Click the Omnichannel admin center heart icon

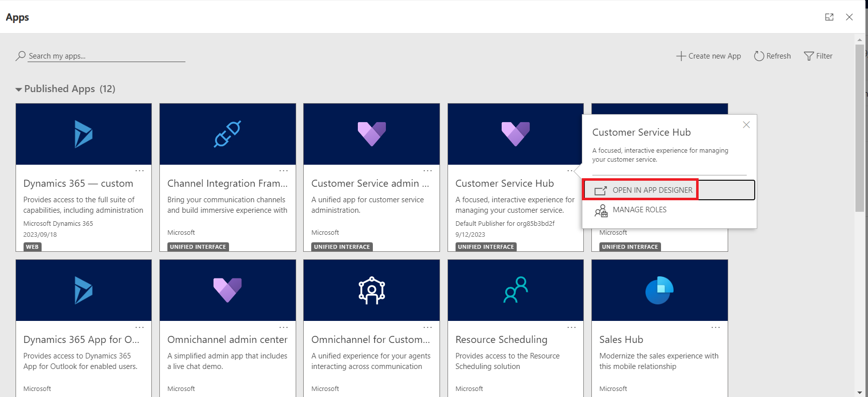pyautogui.click(x=228, y=290)
